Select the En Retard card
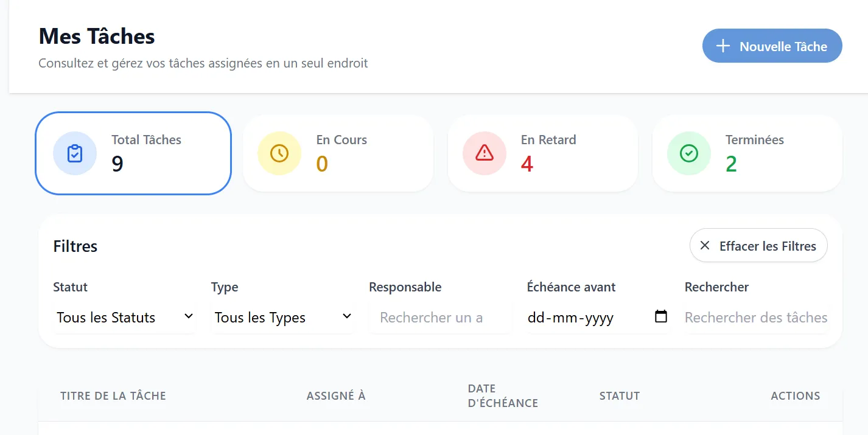Viewport: 868px width, 435px height. (x=542, y=153)
